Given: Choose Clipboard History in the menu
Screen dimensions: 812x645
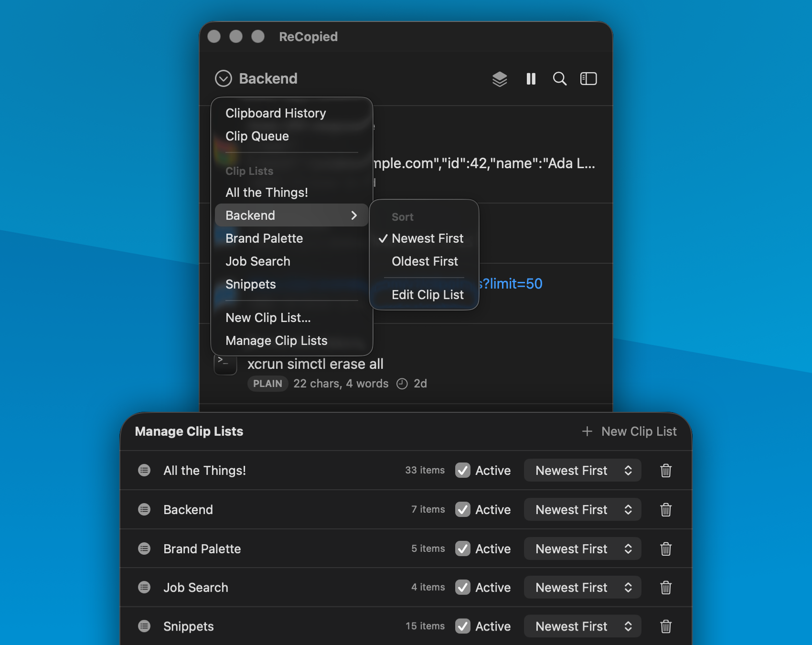Looking at the screenshot, I should tap(291, 113).
